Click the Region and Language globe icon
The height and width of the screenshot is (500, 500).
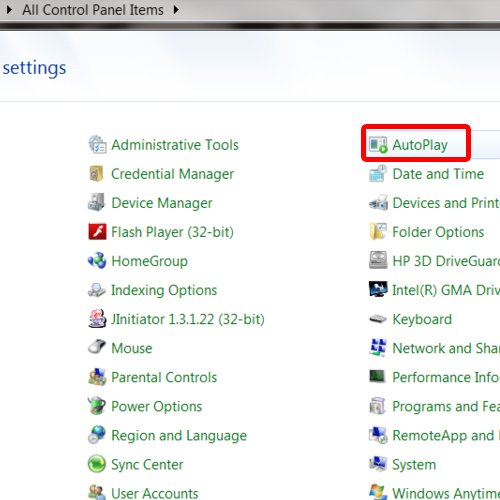[x=97, y=435]
